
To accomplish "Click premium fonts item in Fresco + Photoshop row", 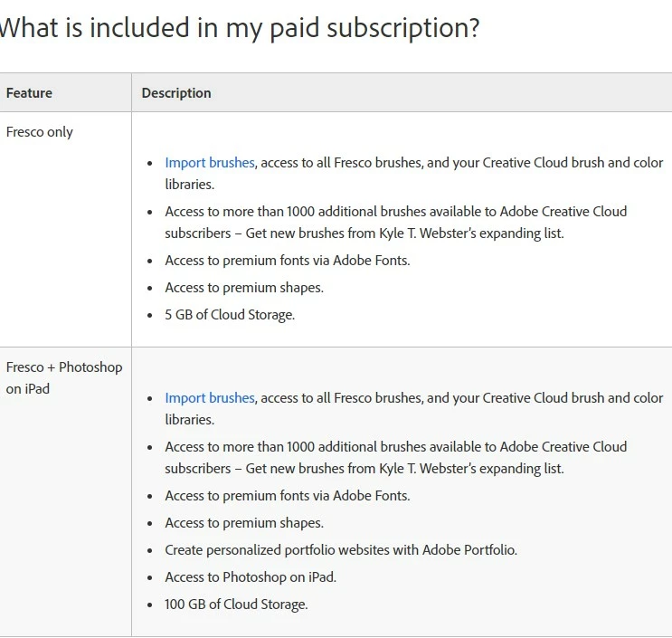I will 287,496.
